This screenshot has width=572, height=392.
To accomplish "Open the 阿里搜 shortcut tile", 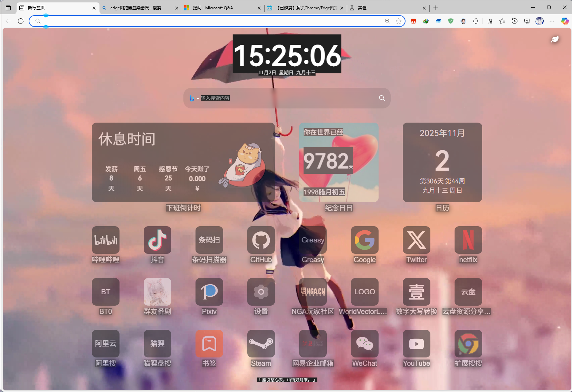I will (x=106, y=344).
